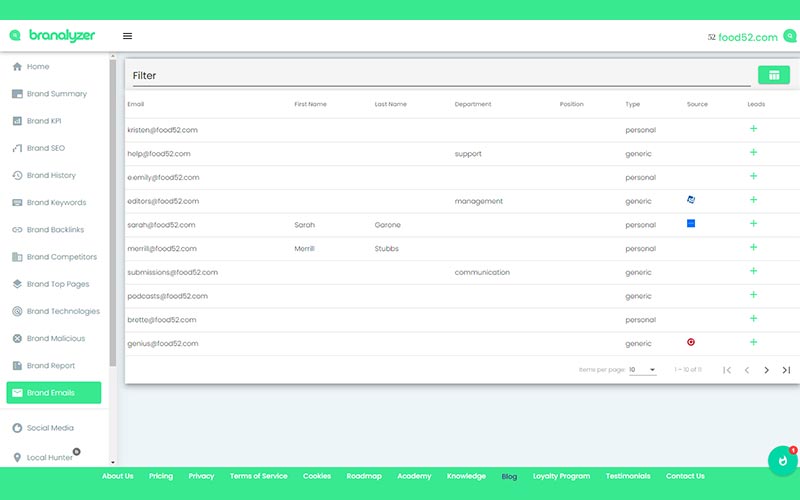Go to the last page

point(786,370)
